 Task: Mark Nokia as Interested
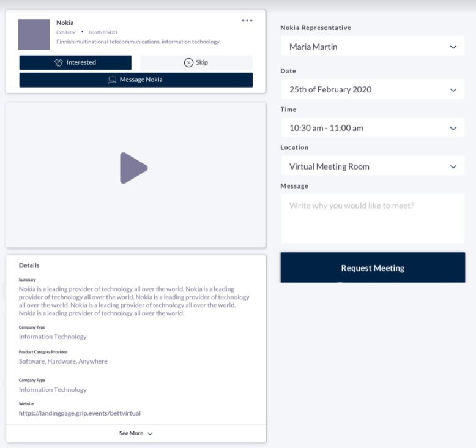[75, 62]
